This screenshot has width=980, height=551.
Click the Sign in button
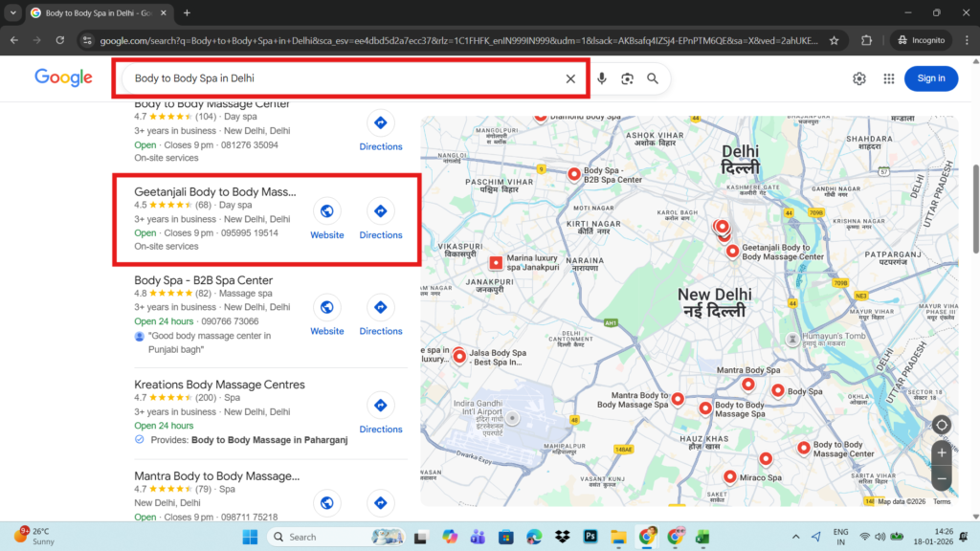(930, 78)
